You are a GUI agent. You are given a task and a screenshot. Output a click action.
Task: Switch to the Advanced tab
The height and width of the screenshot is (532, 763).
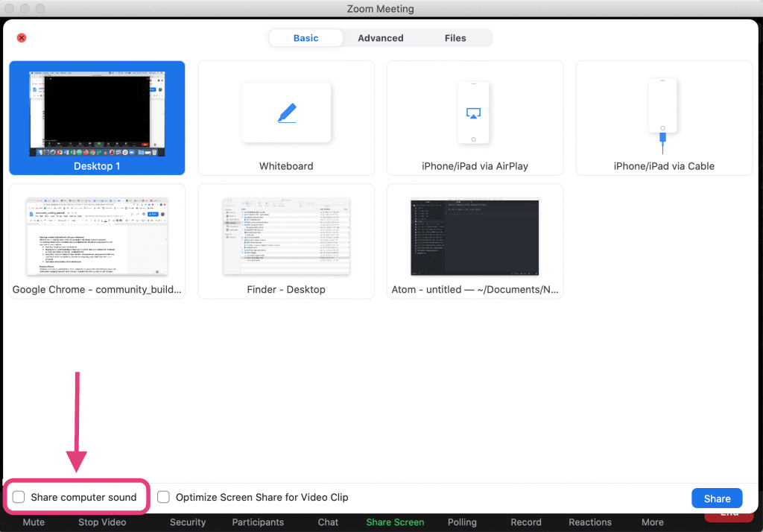[x=381, y=38]
